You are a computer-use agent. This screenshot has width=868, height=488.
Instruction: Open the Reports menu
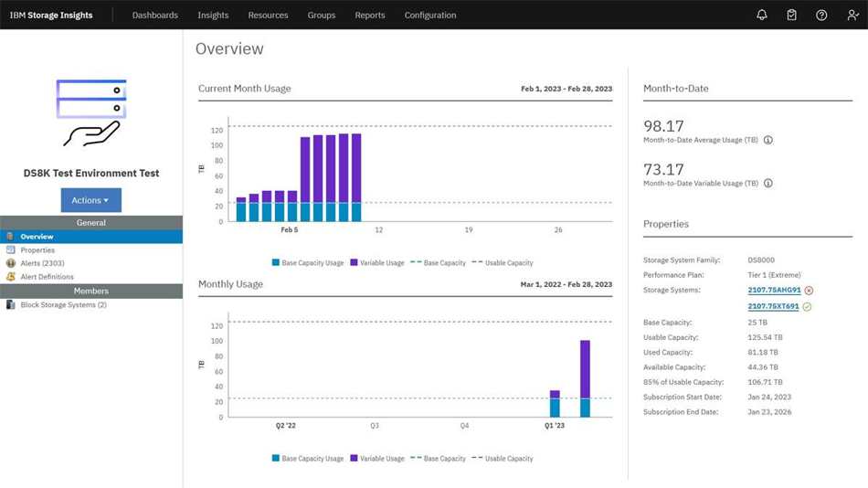tap(370, 15)
